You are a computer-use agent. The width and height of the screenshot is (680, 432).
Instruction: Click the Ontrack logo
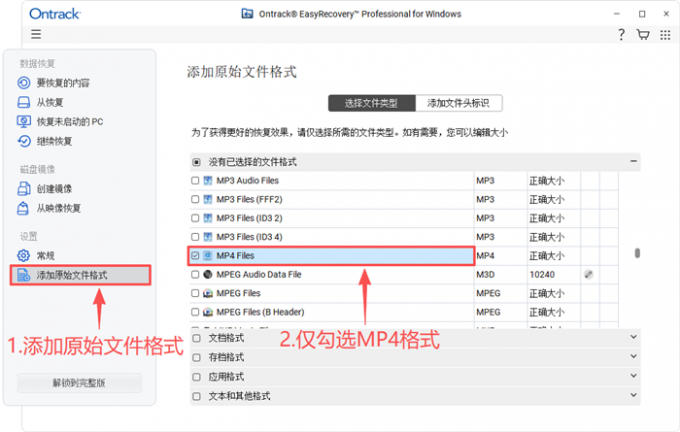click(55, 14)
